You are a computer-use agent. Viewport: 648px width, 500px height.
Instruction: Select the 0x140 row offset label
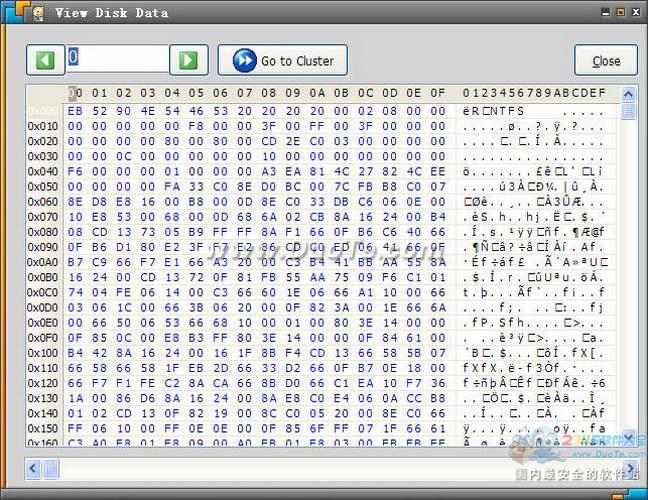[43, 414]
